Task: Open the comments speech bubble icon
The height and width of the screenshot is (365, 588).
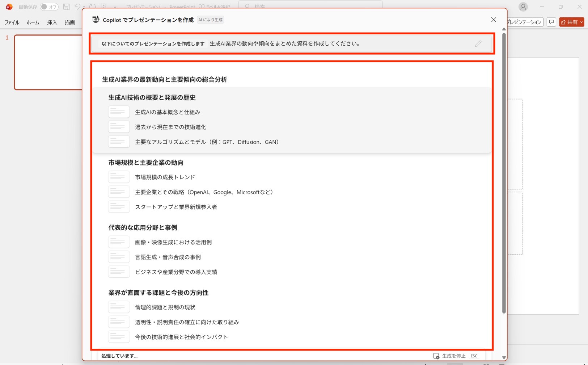Action: click(551, 22)
